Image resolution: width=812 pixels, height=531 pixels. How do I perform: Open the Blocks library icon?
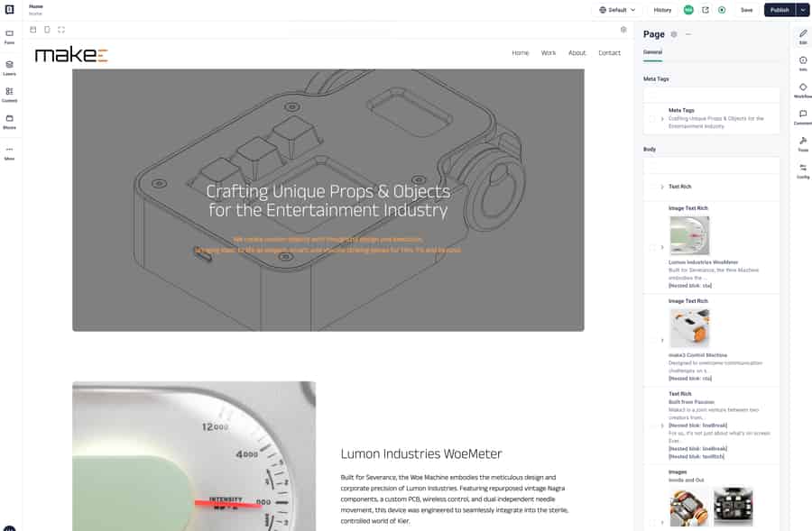(9, 121)
